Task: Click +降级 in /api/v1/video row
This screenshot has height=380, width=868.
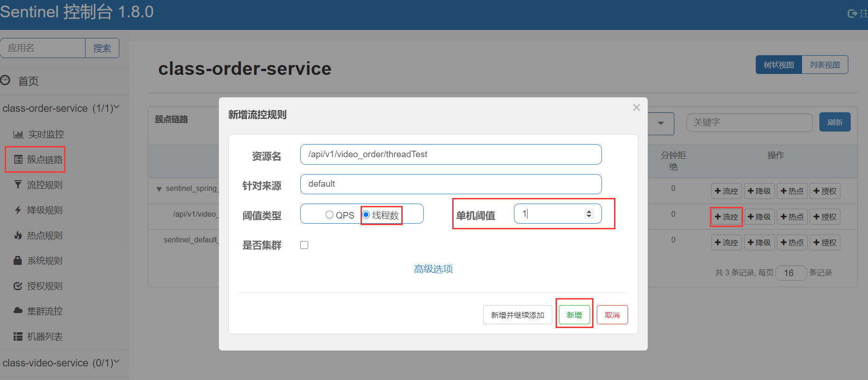Action: click(759, 217)
